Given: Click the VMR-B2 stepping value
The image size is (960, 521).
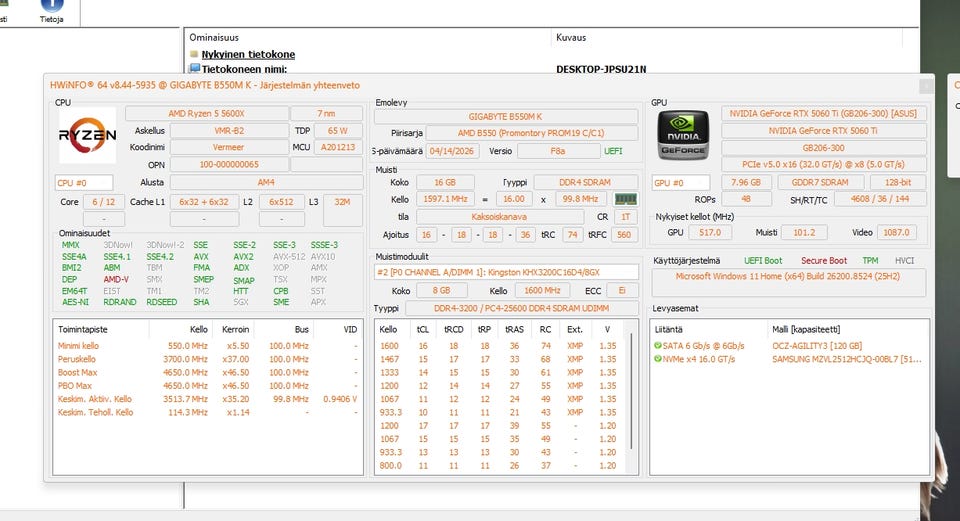Looking at the screenshot, I should point(229,130).
